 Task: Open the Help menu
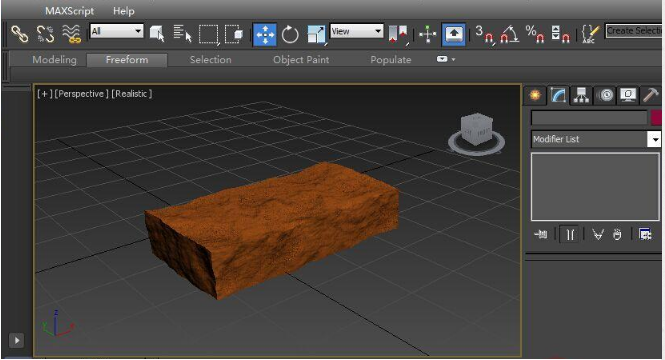click(x=123, y=11)
